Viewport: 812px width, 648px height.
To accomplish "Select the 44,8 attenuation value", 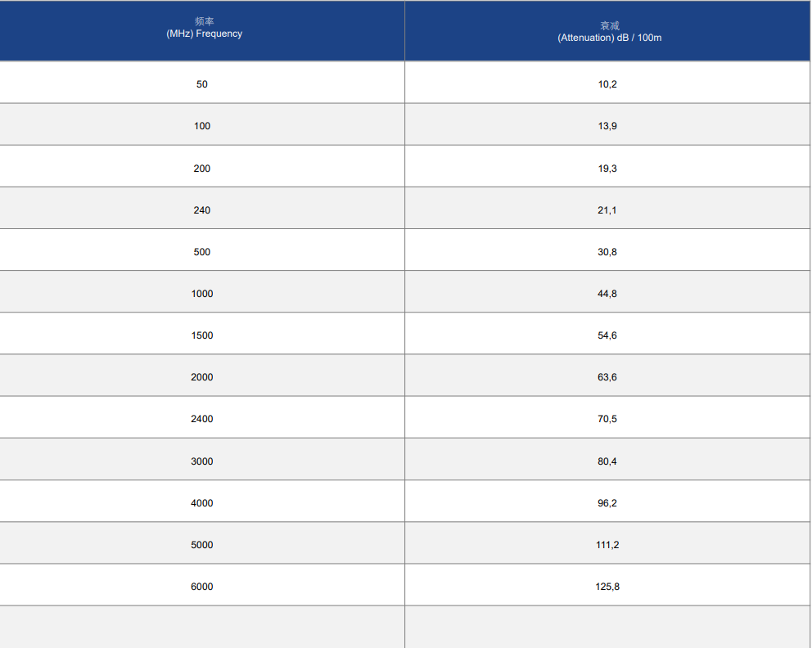I will 607,294.
